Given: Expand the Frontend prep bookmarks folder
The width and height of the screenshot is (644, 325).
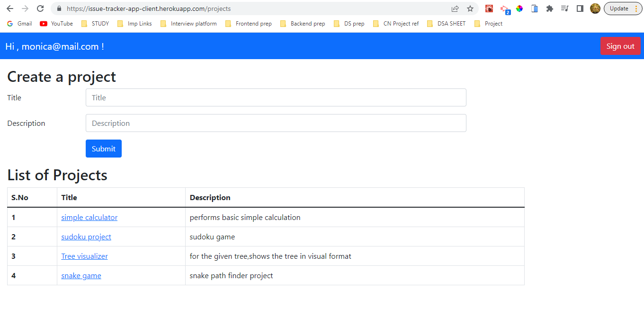Looking at the screenshot, I should [253, 23].
